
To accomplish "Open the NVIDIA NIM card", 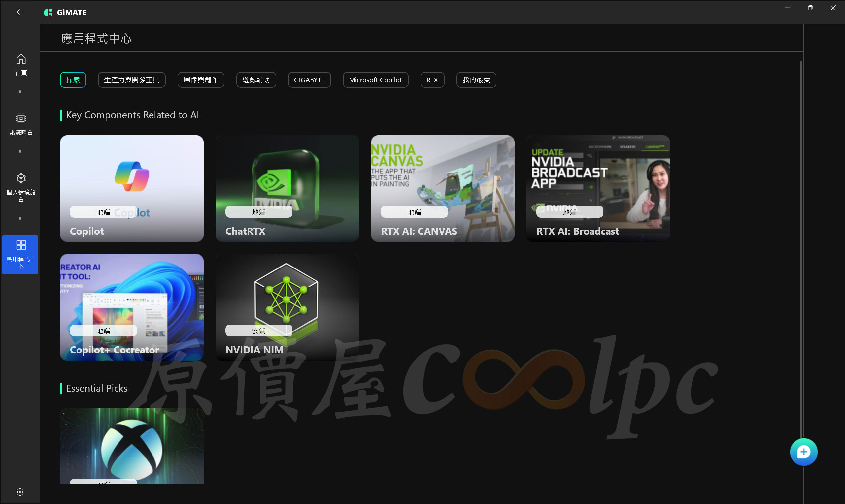I will (x=287, y=307).
